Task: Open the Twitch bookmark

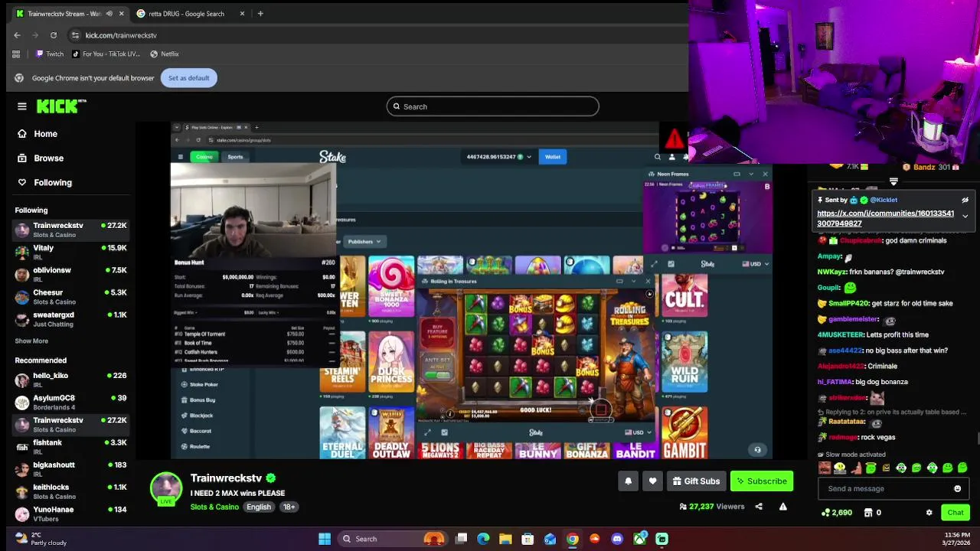Action: (x=50, y=54)
